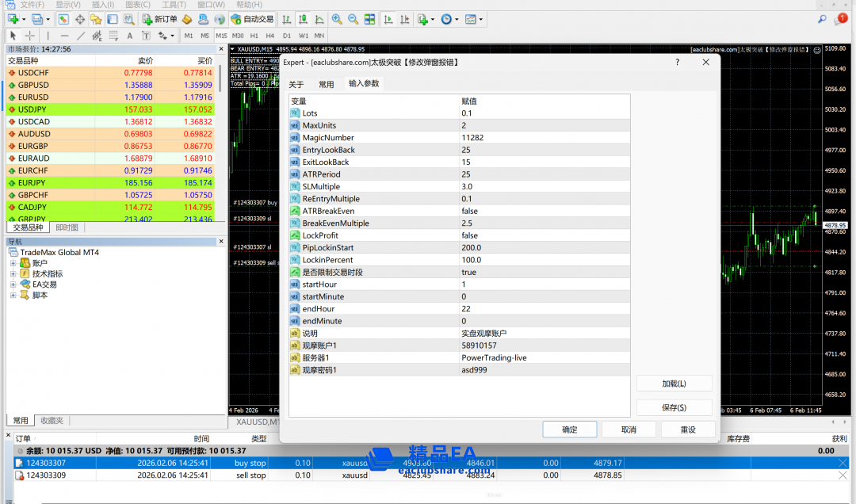This screenshot has height=504, width=856.
Task: Click the 确定 button to confirm
Action: tap(569, 430)
